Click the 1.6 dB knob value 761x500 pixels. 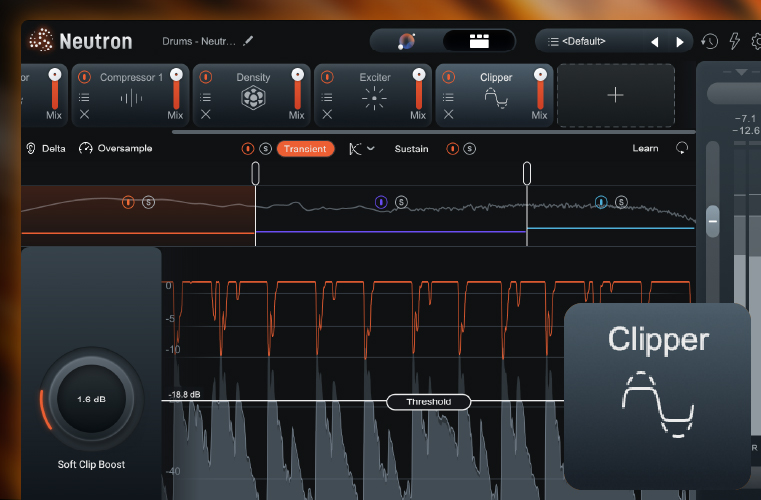[91, 399]
